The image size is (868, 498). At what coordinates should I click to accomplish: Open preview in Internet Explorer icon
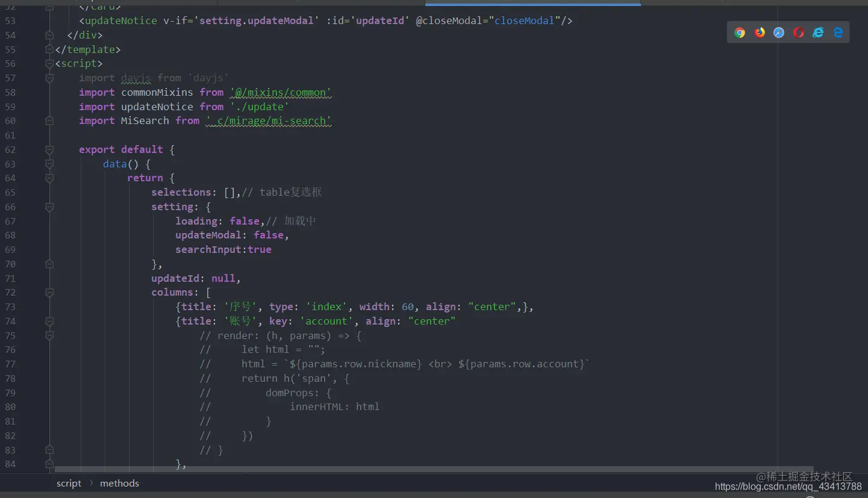point(818,33)
